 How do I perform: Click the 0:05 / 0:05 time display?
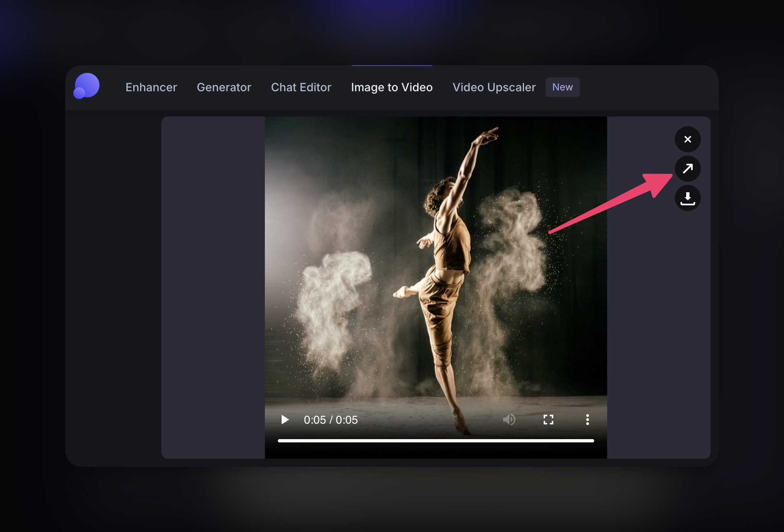(330, 420)
